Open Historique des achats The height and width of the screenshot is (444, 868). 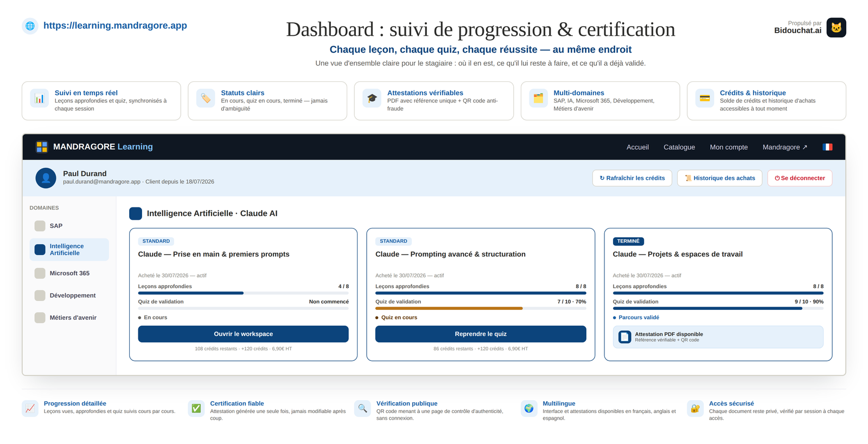(x=720, y=178)
